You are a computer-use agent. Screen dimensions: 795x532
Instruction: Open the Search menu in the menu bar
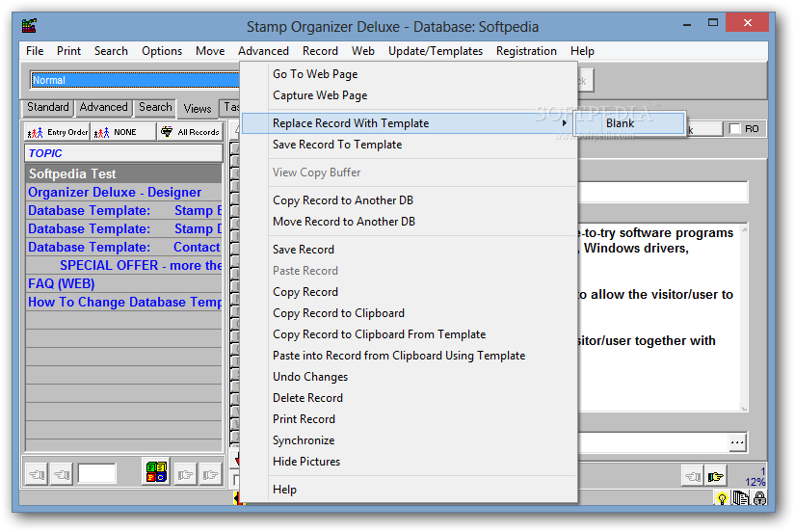[x=111, y=51]
